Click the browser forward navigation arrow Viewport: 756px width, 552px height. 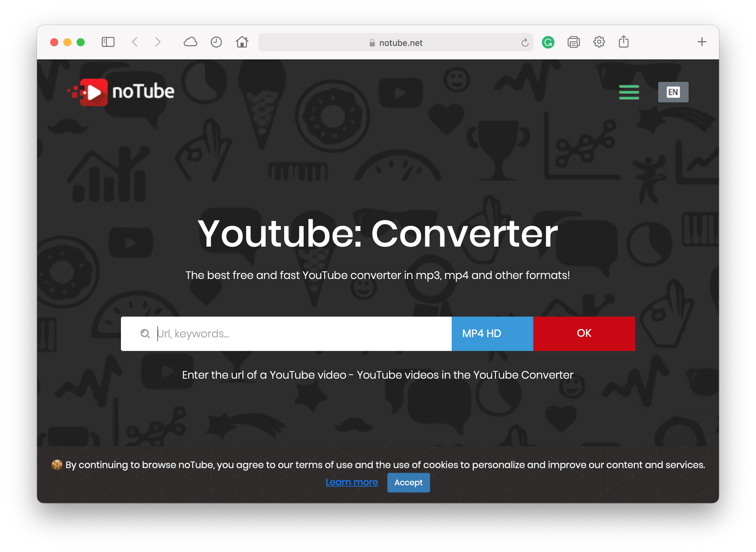pyautogui.click(x=159, y=42)
